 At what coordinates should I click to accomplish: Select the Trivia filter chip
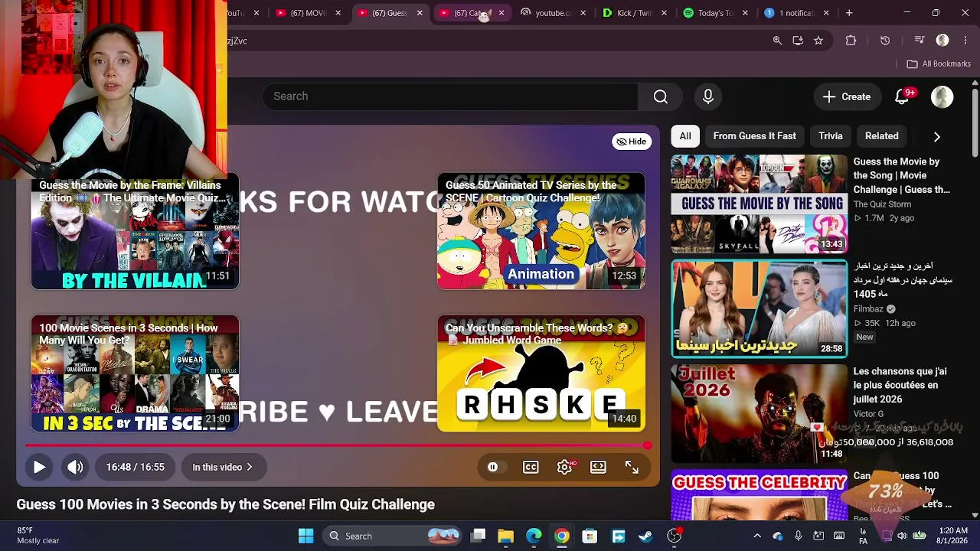(x=831, y=136)
